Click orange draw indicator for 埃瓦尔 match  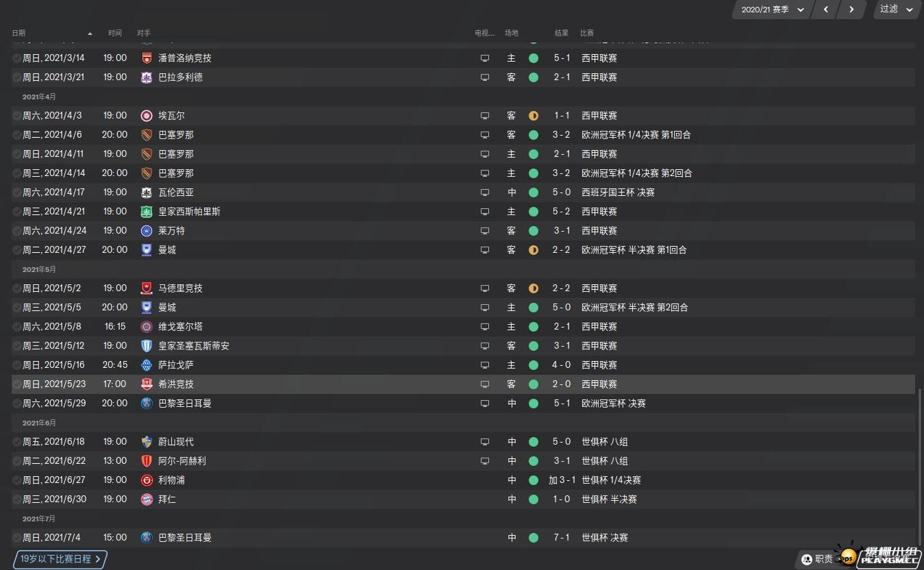tap(534, 116)
